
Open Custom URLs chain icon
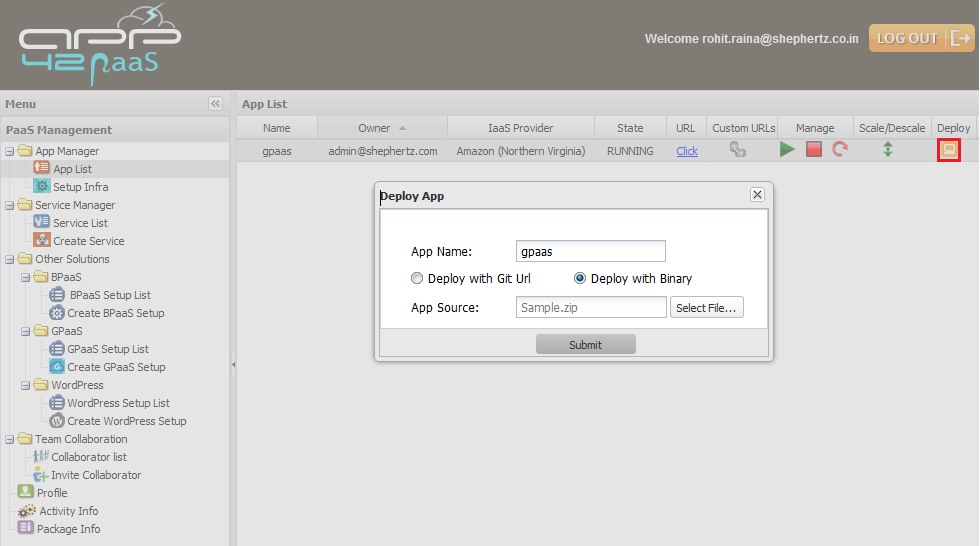pyautogui.click(x=738, y=150)
